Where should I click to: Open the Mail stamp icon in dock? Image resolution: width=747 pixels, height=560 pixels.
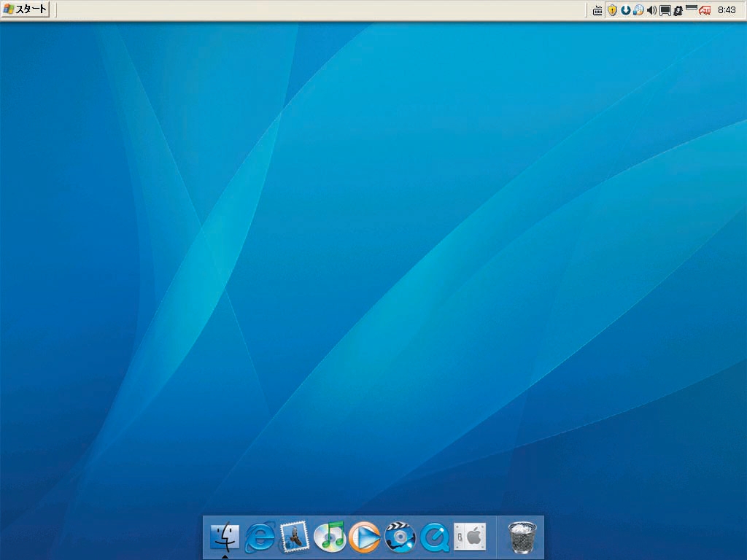coord(295,537)
